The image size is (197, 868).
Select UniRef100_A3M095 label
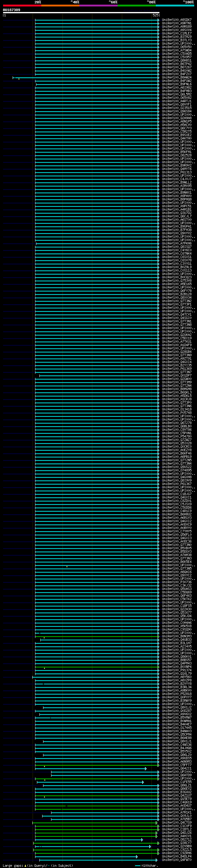coord(176,186)
